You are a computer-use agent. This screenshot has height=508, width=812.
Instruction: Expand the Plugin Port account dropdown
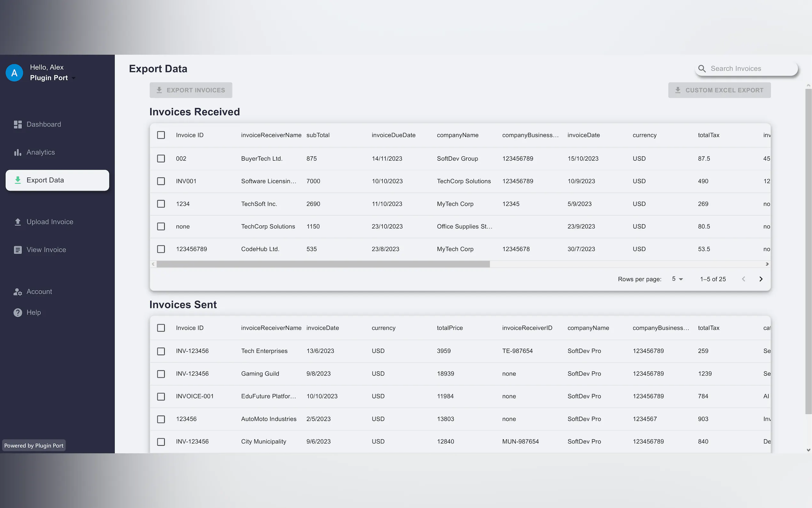pyautogui.click(x=74, y=78)
